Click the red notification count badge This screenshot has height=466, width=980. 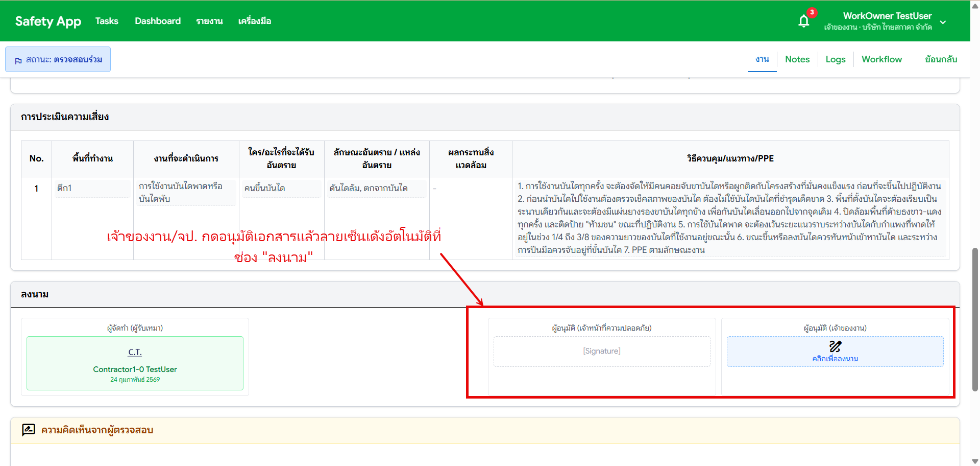(x=812, y=12)
